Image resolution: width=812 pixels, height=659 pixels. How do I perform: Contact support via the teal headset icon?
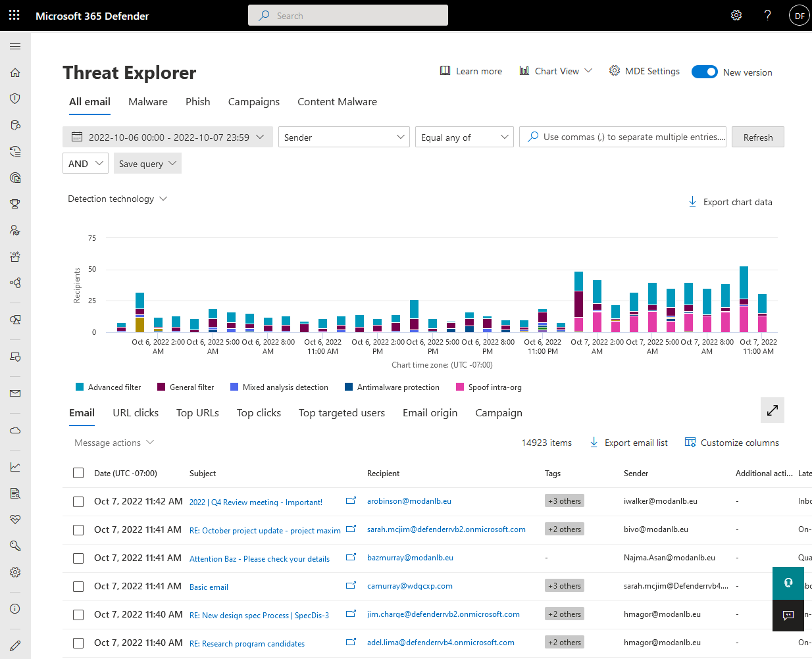coord(788,583)
